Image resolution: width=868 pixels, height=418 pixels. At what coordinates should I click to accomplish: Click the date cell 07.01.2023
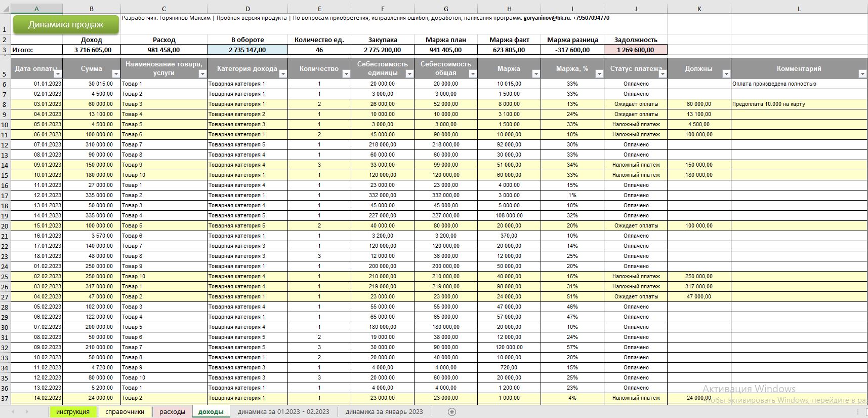pyautogui.click(x=36, y=144)
